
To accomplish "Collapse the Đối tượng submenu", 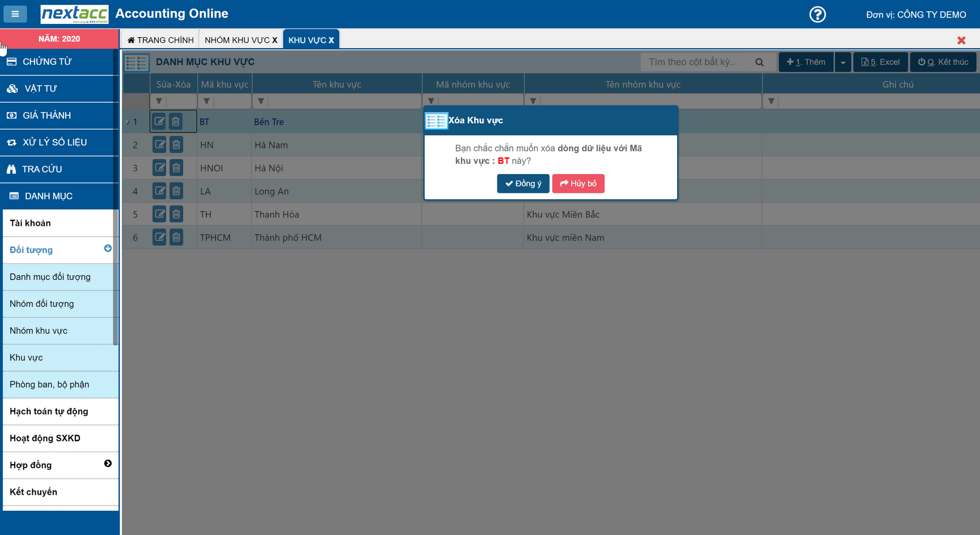I will coord(108,248).
